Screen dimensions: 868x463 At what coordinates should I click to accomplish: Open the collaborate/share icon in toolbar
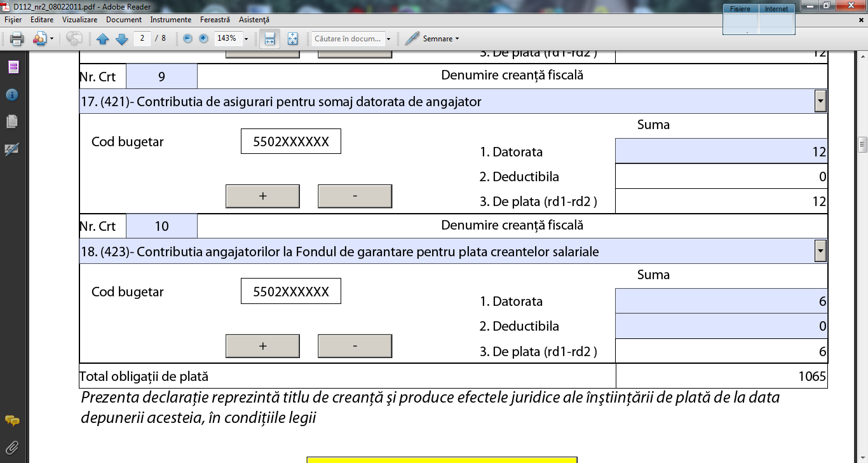[x=39, y=39]
